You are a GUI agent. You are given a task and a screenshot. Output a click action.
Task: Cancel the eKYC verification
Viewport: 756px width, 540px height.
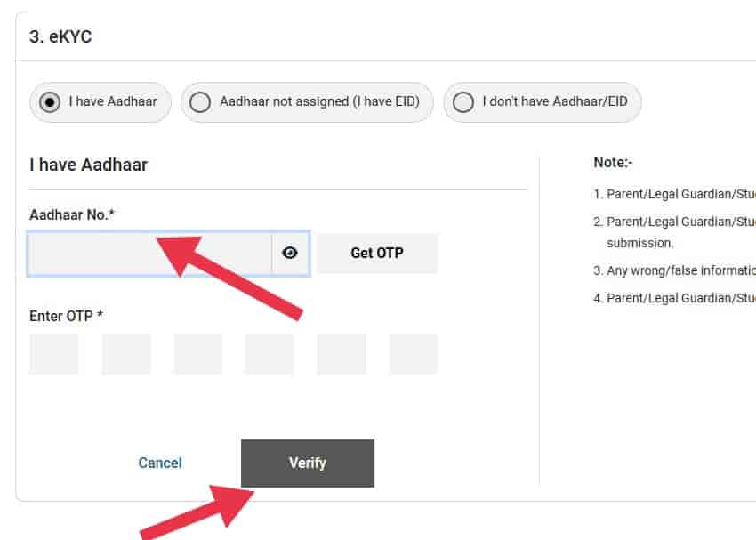click(x=160, y=463)
